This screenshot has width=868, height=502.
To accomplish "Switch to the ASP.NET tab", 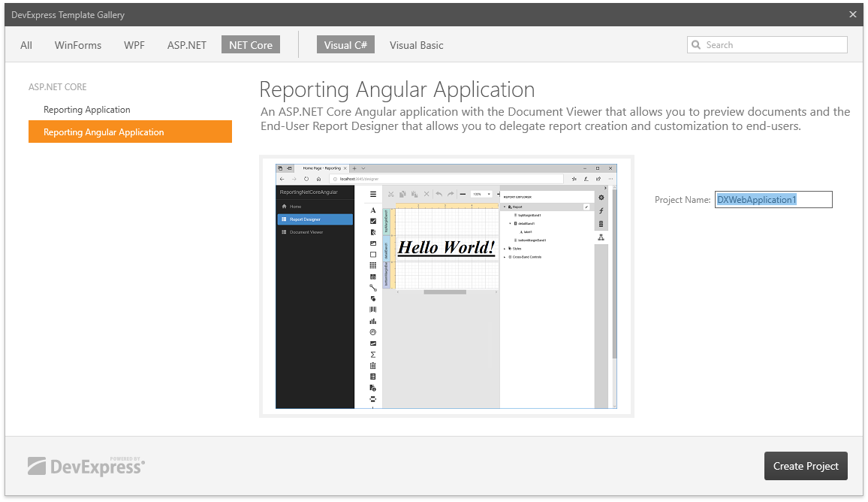I will [x=187, y=45].
